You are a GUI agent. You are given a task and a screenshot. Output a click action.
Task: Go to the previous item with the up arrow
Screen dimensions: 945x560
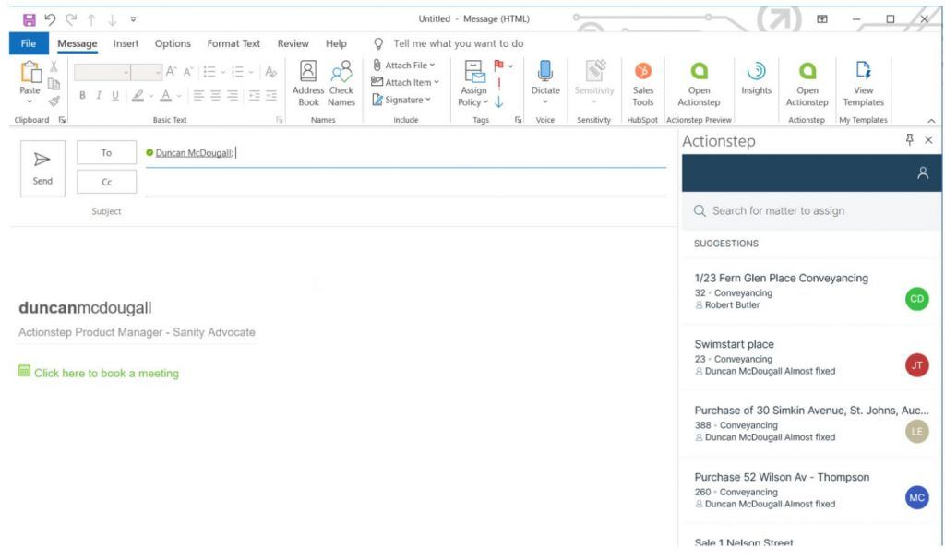91,19
